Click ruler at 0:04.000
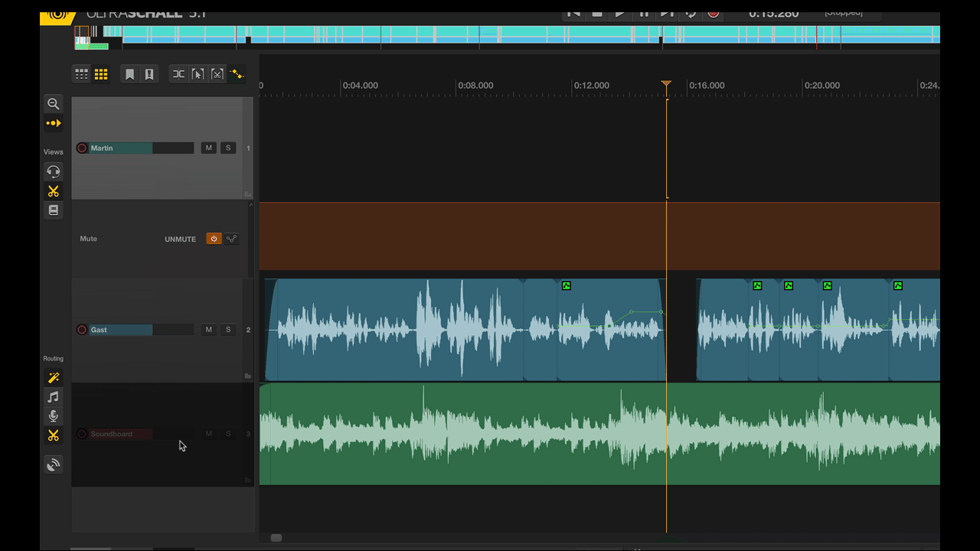 (360, 86)
